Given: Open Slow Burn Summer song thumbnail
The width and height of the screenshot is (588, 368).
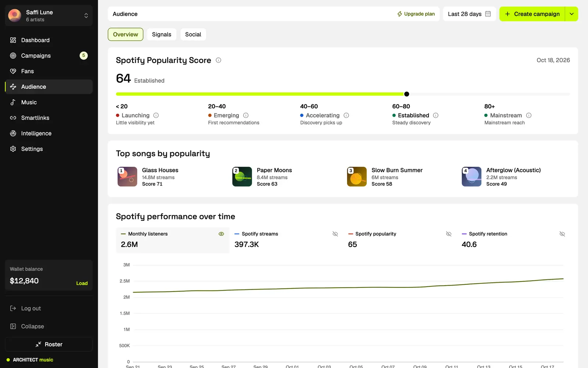Looking at the screenshot, I should click(357, 177).
